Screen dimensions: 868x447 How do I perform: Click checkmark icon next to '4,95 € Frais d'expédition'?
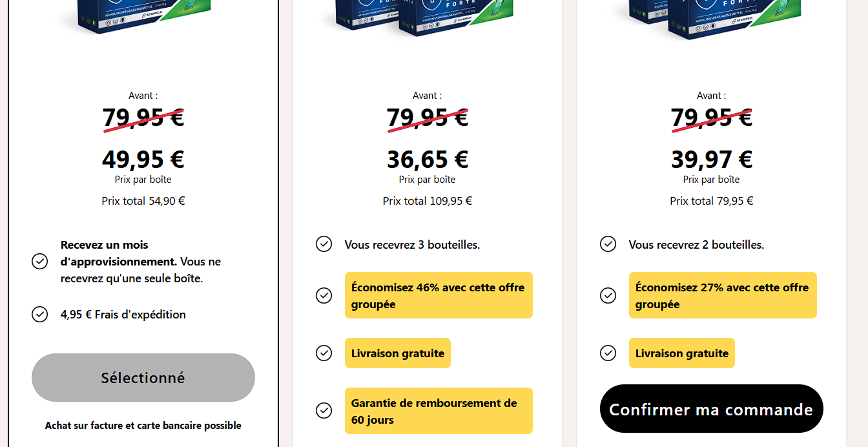point(39,315)
